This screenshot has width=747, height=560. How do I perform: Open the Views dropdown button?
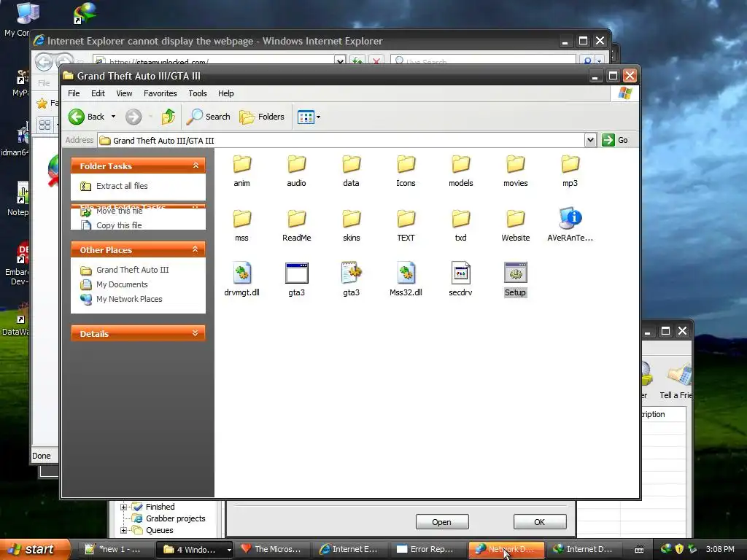coord(309,117)
